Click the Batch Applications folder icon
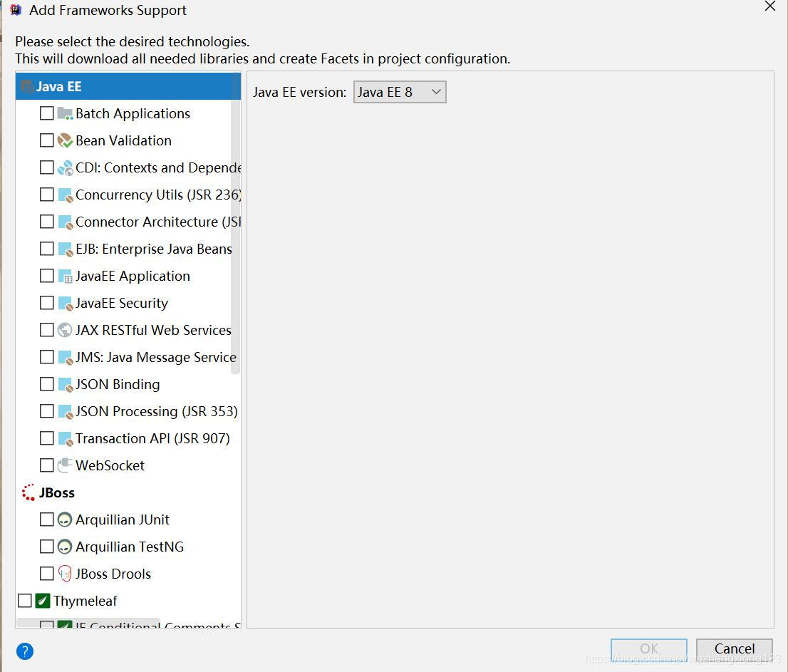The image size is (788, 672). point(66,113)
